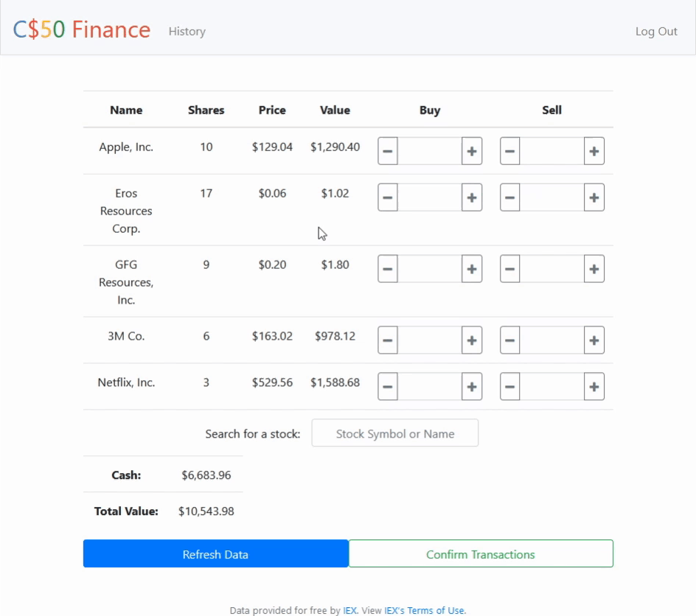The width and height of the screenshot is (696, 616).
Task: Decrease 3M Co. Sell amount with minus
Action: tap(509, 340)
